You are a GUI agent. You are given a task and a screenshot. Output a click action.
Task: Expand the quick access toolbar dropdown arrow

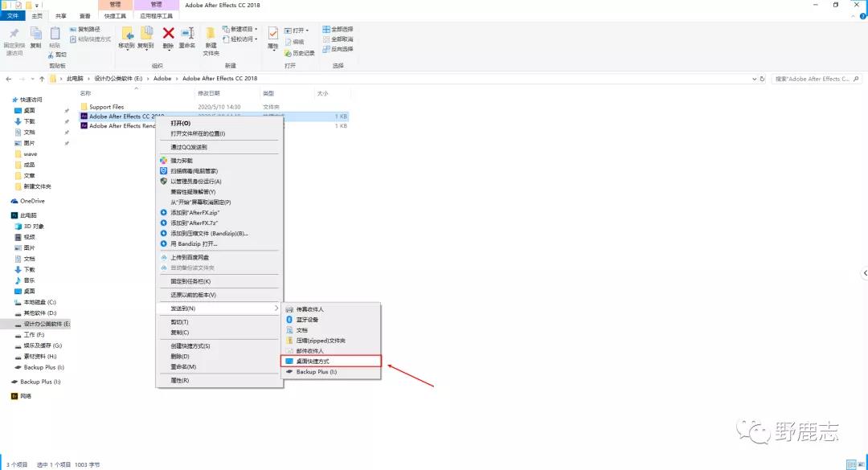(x=37, y=6)
